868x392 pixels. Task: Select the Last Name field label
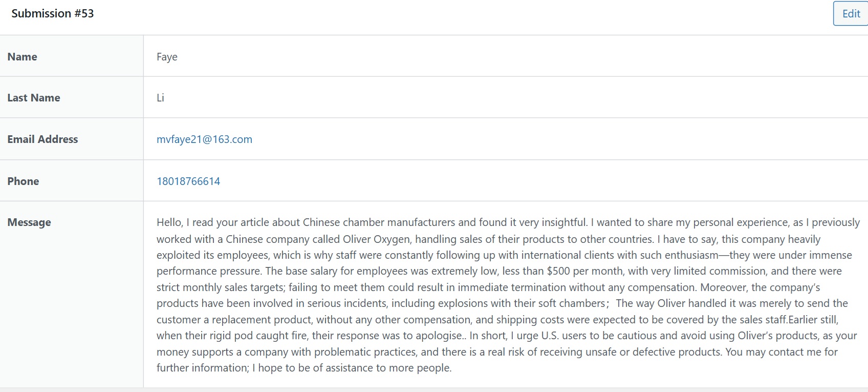coord(33,98)
